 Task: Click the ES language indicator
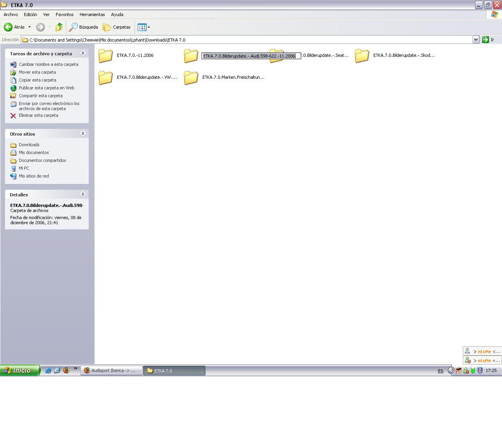(440, 371)
